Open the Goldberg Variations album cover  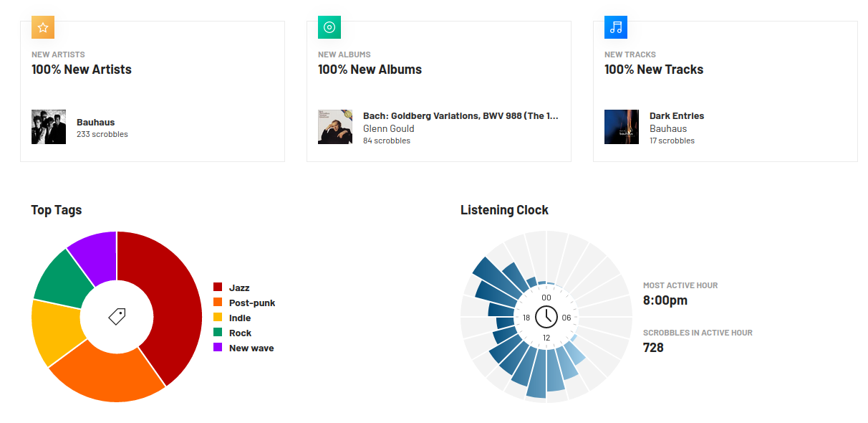(335, 127)
